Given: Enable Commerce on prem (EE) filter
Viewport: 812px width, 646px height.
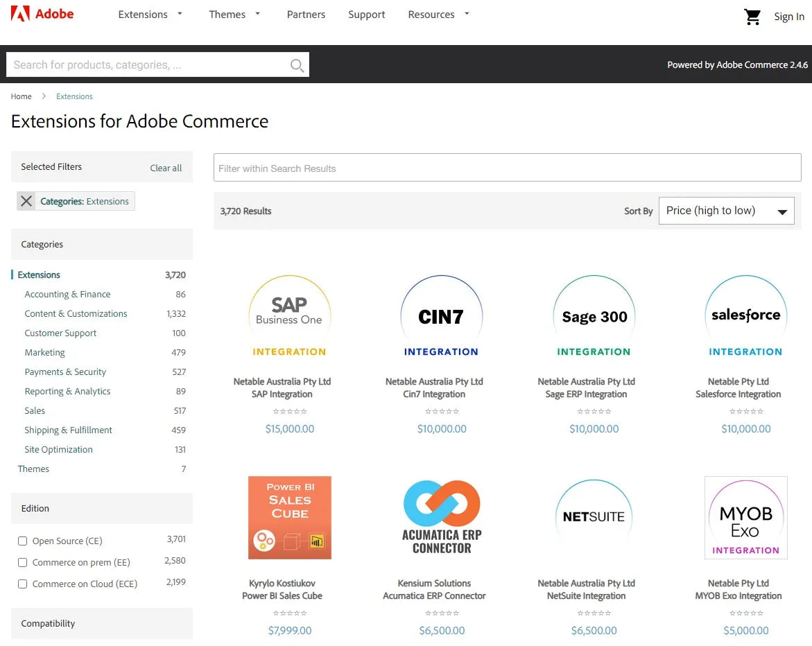Looking at the screenshot, I should pyautogui.click(x=22, y=563).
